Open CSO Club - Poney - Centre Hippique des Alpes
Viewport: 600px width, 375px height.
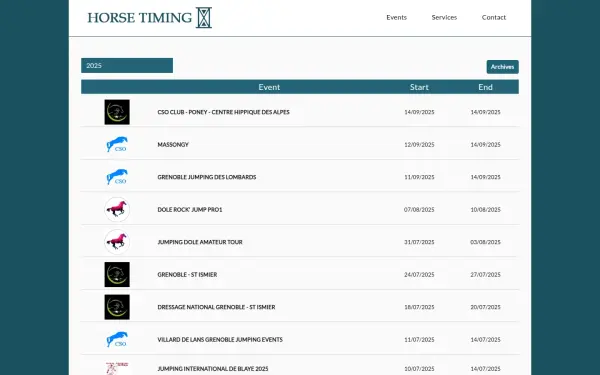coord(223,112)
